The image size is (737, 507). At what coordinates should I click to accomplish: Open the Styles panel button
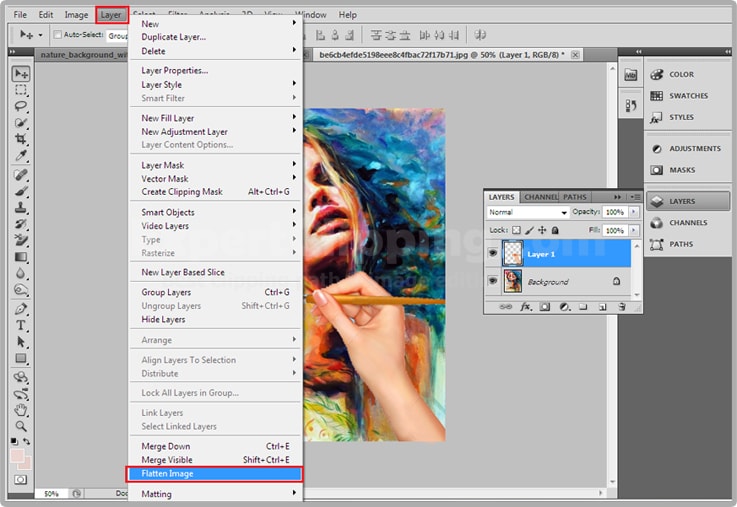(x=688, y=117)
